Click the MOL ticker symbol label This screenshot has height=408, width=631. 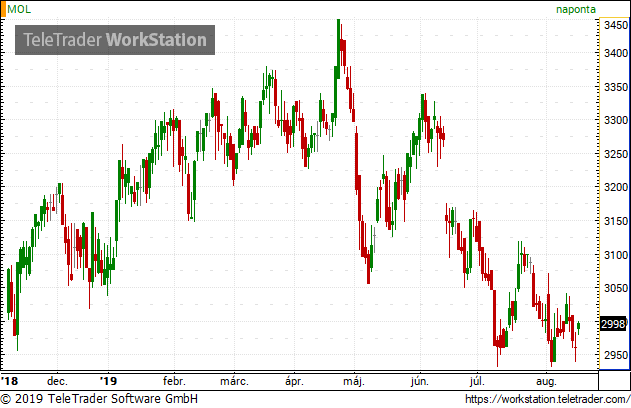pos(19,9)
